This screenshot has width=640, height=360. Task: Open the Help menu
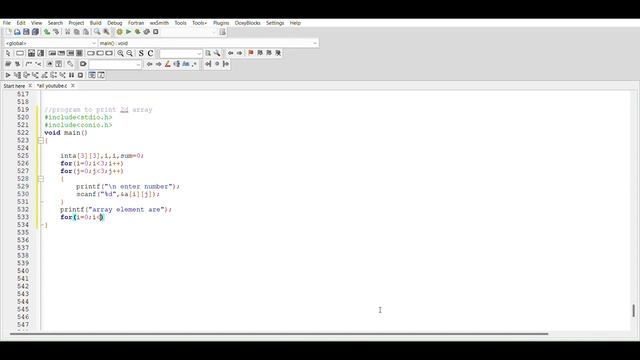point(295,23)
